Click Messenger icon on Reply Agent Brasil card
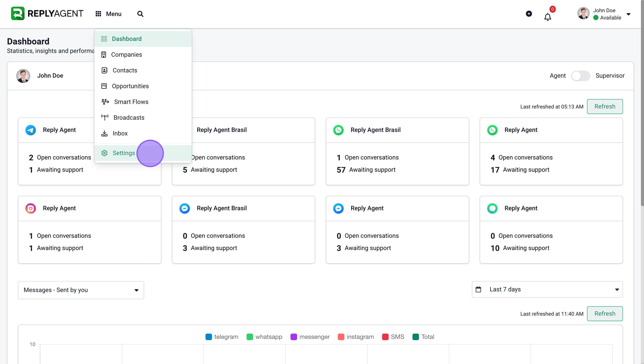Screen dimensions: 644x364 184,208
